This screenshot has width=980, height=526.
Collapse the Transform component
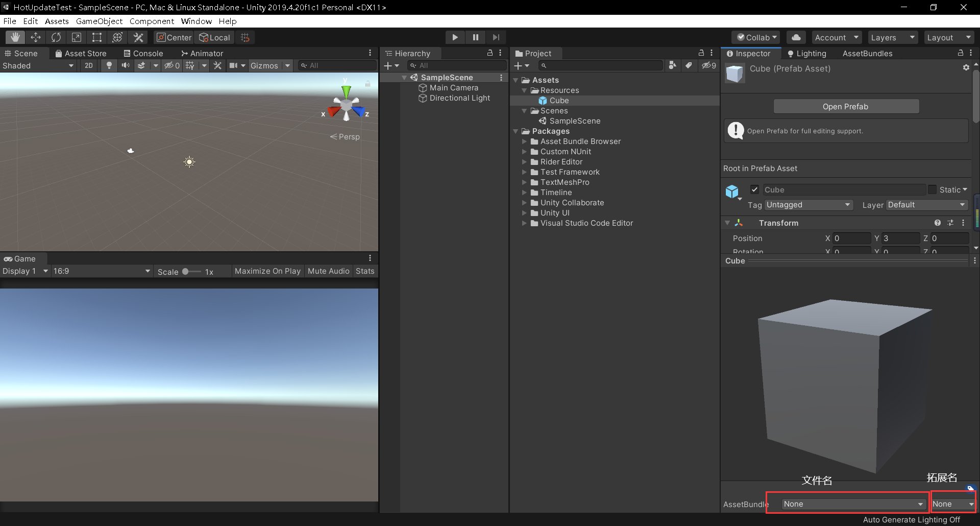coord(727,223)
